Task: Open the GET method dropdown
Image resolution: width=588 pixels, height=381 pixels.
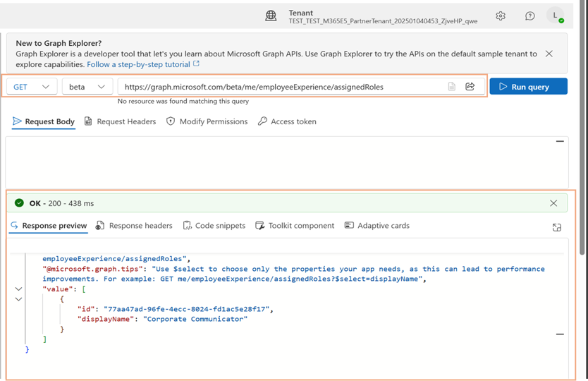Action: (32, 87)
